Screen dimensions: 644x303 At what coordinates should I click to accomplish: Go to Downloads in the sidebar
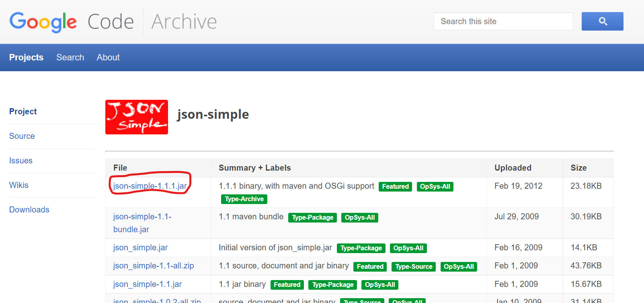29,210
